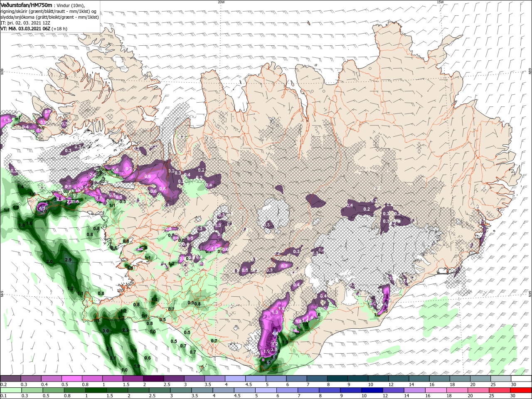
Task: Pick the rain-scale swatch between 14 and 16
Action: 414,390
